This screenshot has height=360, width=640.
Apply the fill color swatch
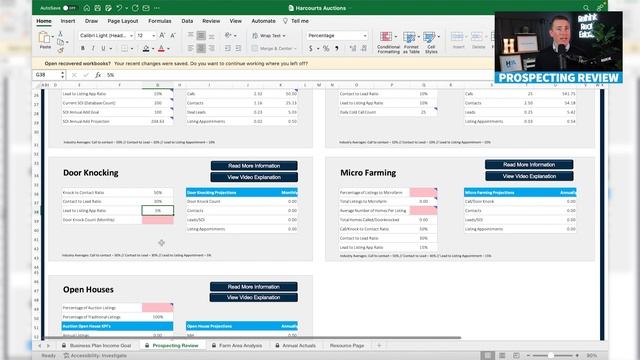point(146,49)
